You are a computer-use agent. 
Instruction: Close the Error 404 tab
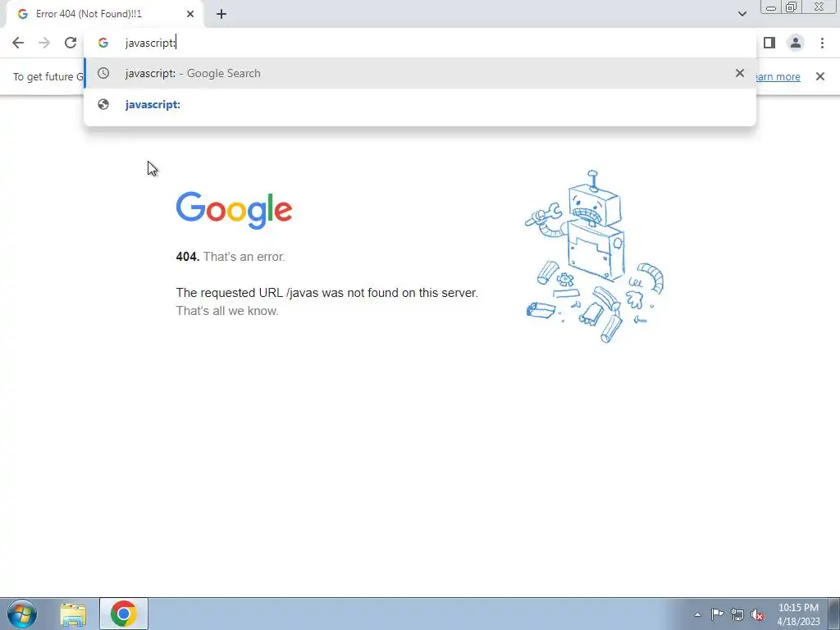(190, 14)
